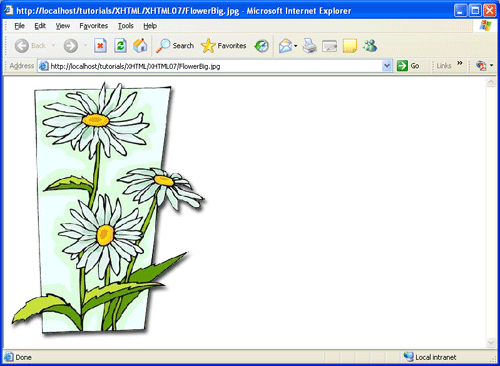This screenshot has height=366, width=500.
Task: Click the Forward arrow button
Action: (71, 46)
